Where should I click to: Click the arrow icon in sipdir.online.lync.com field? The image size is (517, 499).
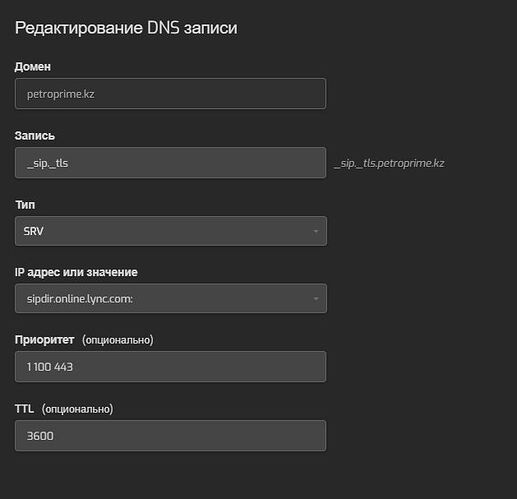coord(315,299)
